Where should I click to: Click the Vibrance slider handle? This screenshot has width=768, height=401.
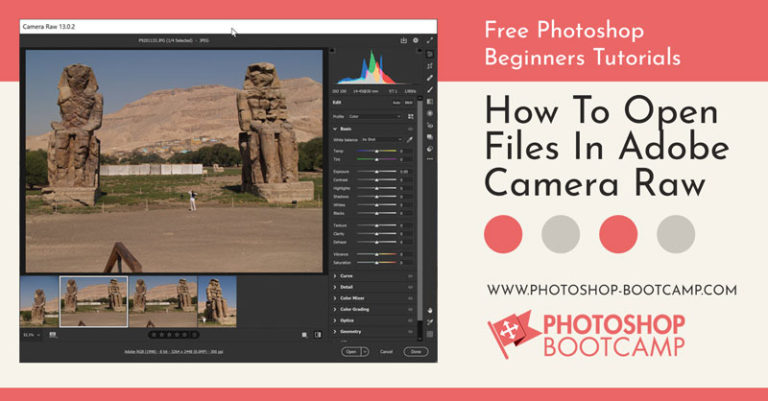pos(377,255)
